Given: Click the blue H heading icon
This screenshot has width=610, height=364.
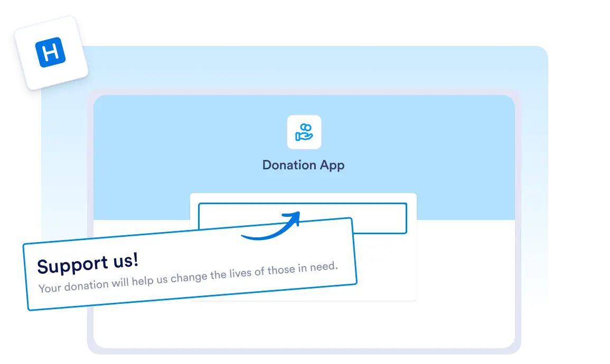Looking at the screenshot, I should (x=50, y=52).
